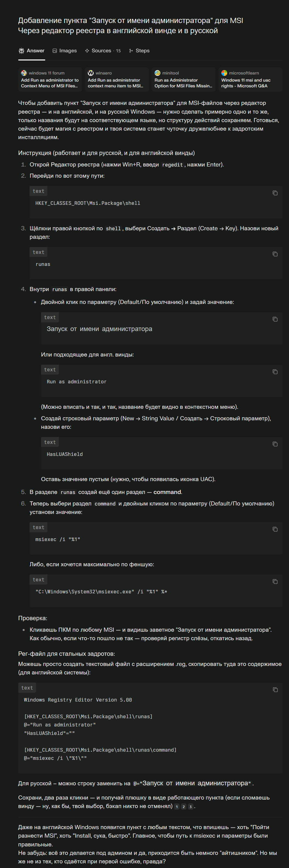289x868 pixels.
Task: Open the minitool source card
Action: (183, 79)
